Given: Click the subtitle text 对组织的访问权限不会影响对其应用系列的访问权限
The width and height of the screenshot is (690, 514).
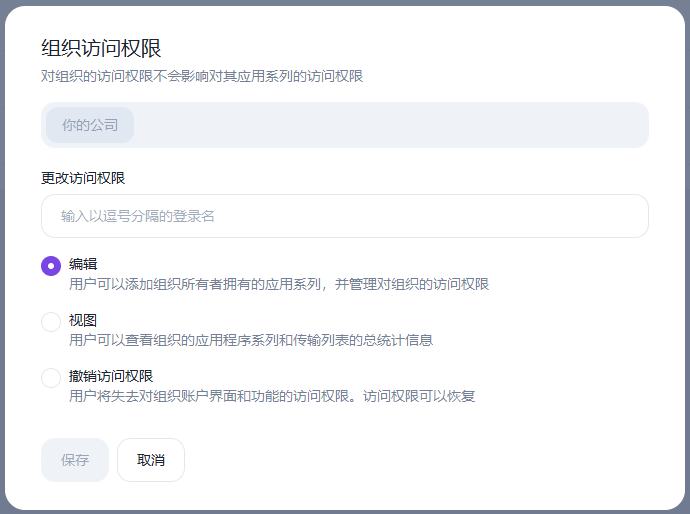Looking at the screenshot, I should point(202,76).
